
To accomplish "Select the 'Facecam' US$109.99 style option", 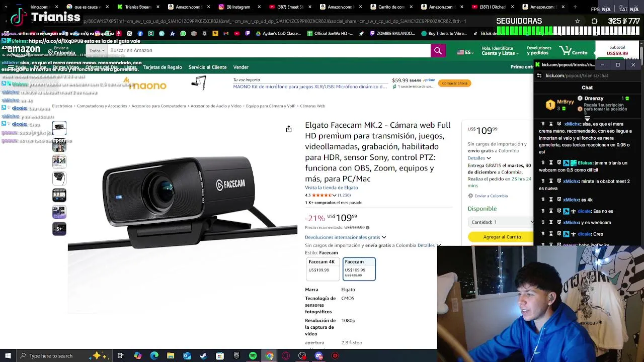I will point(359,268).
